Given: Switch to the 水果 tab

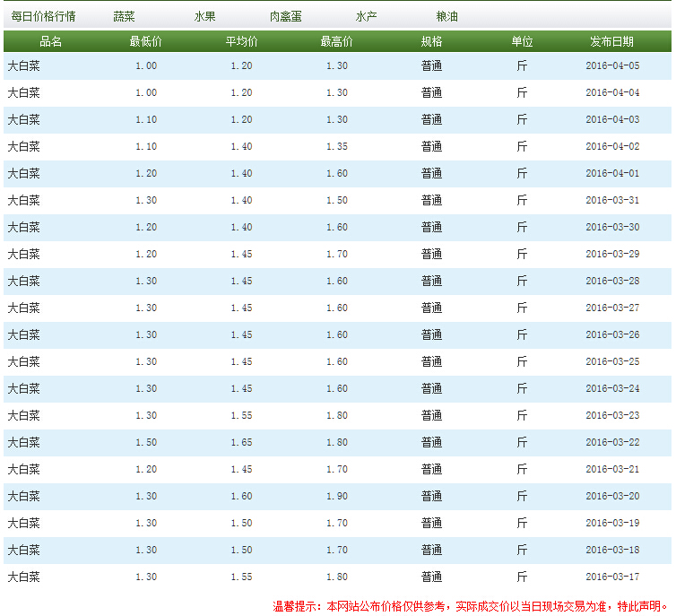Looking at the screenshot, I should (204, 16).
